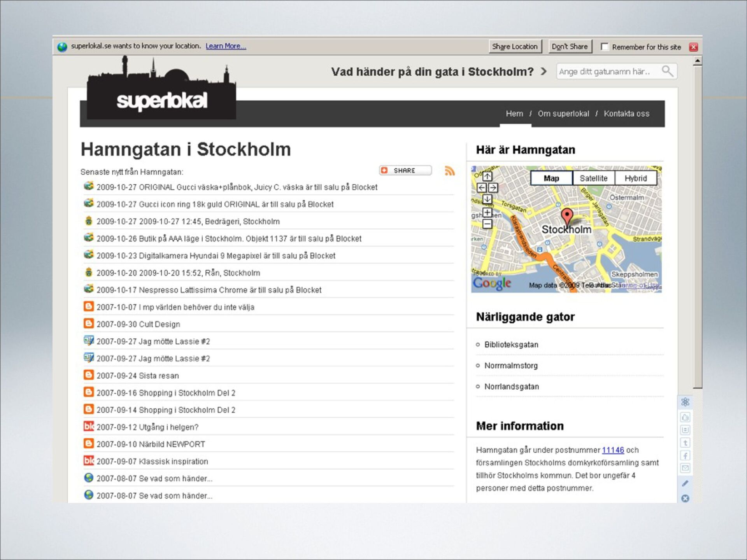
Task: Click the pencil edit icon in side toolbar
Action: 685,483
